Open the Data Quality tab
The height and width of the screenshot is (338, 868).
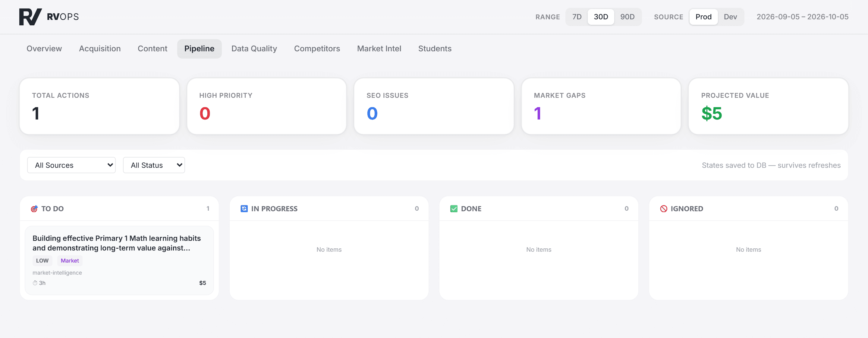pyautogui.click(x=254, y=49)
